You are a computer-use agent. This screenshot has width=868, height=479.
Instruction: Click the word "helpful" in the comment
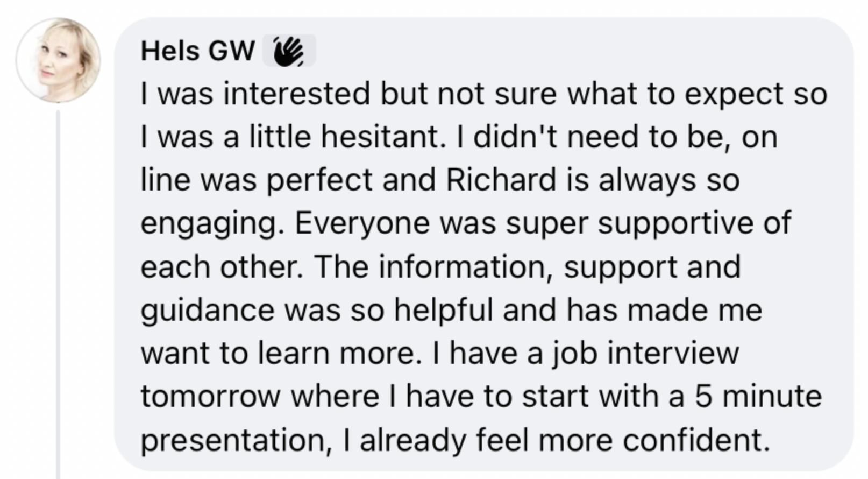click(x=443, y=311)
